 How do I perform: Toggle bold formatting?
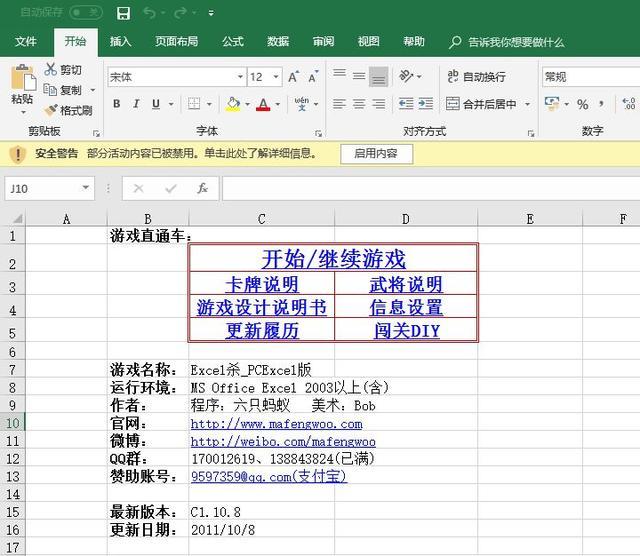point(116,104)
